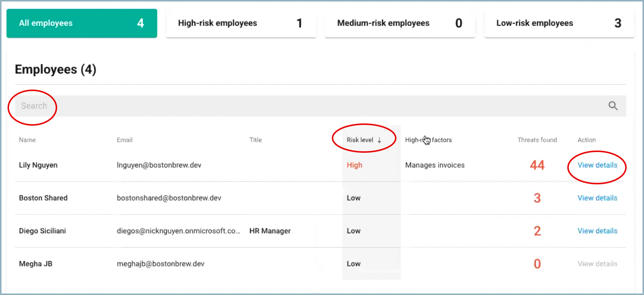The height and width of the screenshot is (295, 644).
Task: Click the magnifying glass search icon
Action: point(613,106)
